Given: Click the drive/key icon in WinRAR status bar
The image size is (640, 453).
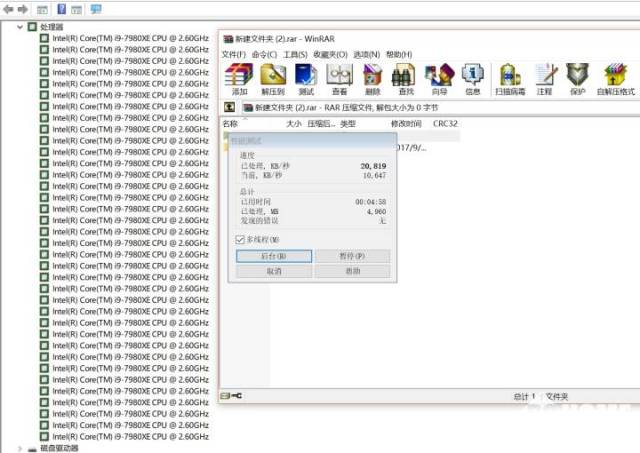Looking at the screenshot, I should (231, 395).
